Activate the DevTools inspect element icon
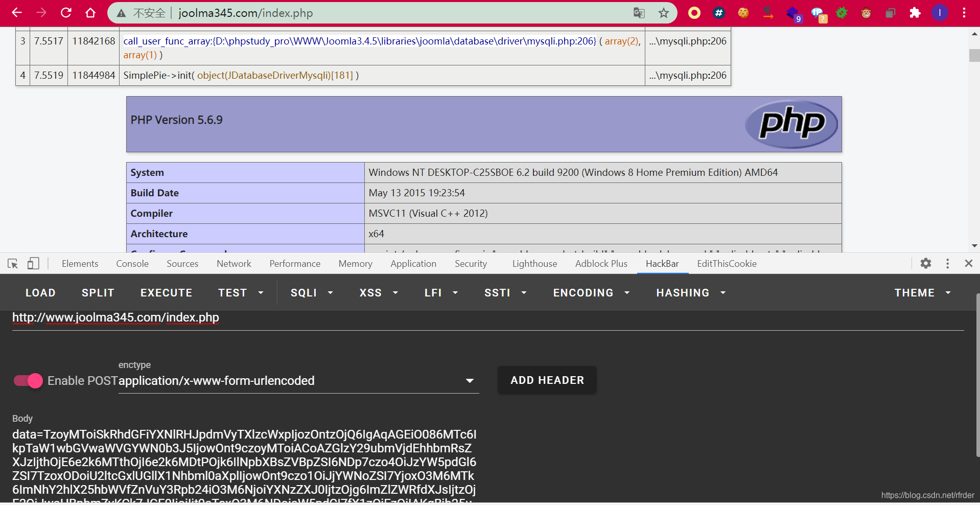The image size is (980, 505). click(x=13, y=264)
